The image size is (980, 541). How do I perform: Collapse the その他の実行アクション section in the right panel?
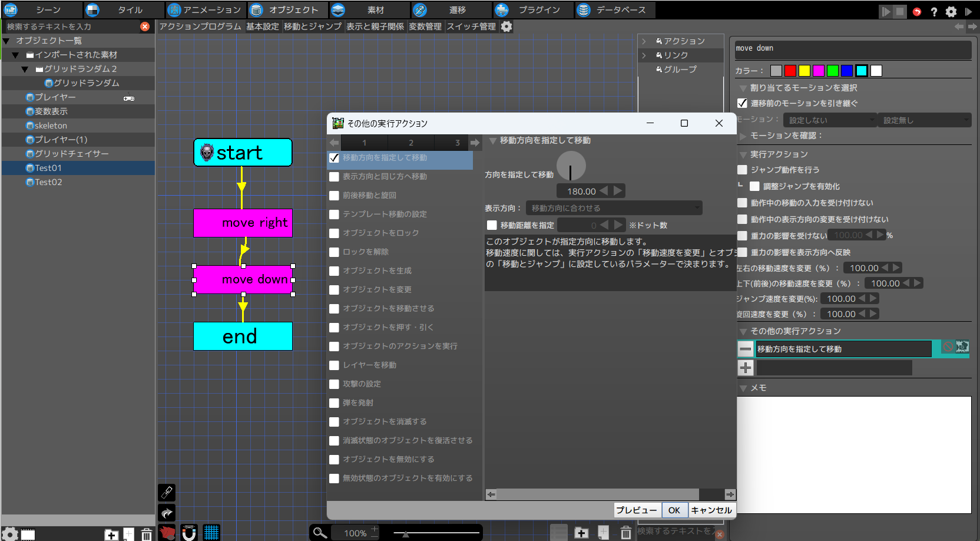pyautogui.click(x=743, y=332)
